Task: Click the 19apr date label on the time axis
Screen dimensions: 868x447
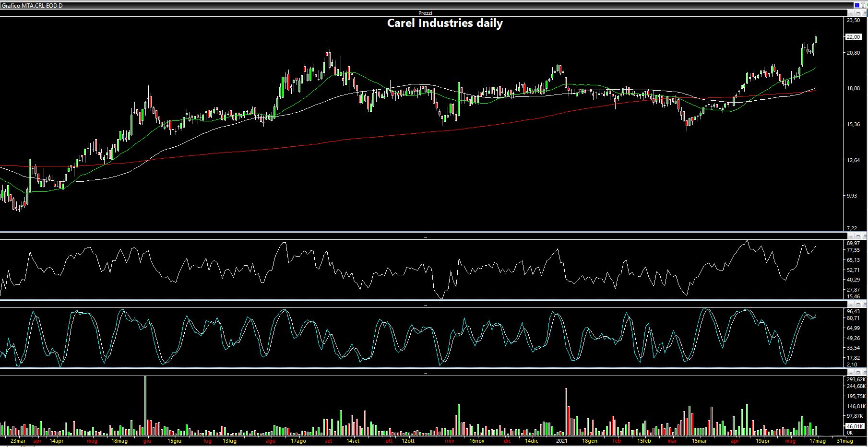Action: click(763, 441)
